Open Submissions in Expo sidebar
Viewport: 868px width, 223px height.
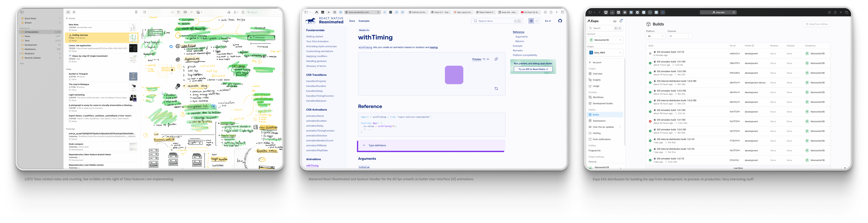[x=605, y=121]
